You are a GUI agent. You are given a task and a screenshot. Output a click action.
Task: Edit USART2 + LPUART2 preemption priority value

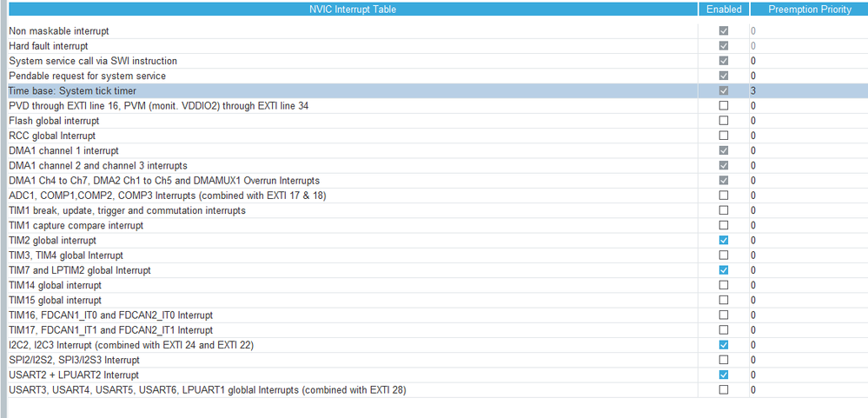(x=809, y=375)
